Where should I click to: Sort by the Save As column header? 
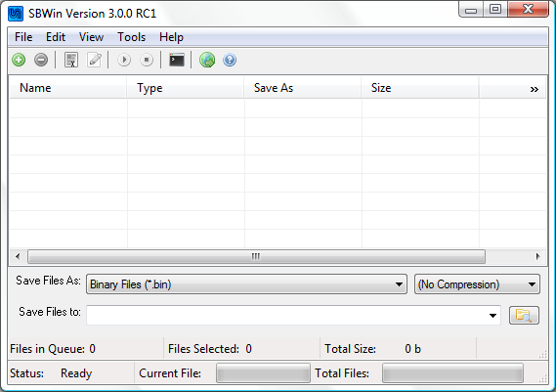point(303,88)
